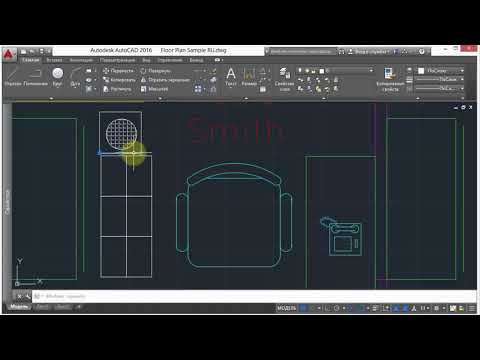Click the Scale (Масштаб) tool
Image resolution: width=480 pixels, height=360 pixels.
[x=154, y=89]
